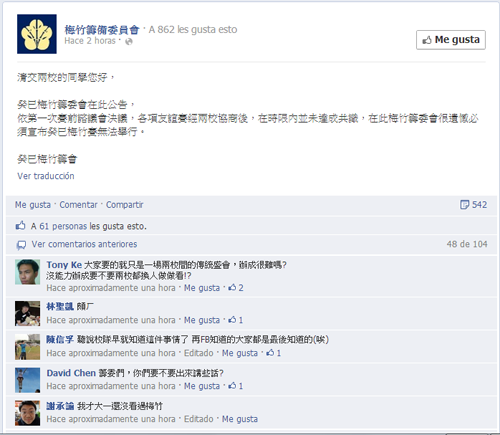Click the like-count thumb on Tony Ke's comment
This screenshot has width=500, height=435.
tap(232, 287)
